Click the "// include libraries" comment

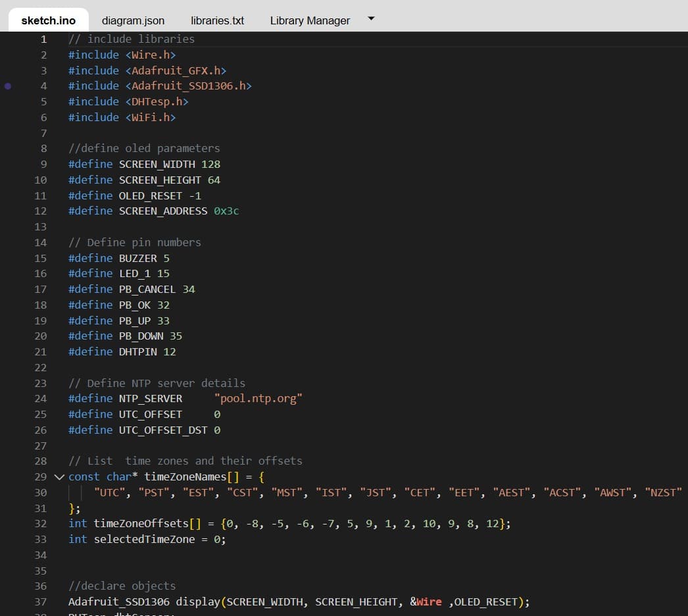[132, 39]
